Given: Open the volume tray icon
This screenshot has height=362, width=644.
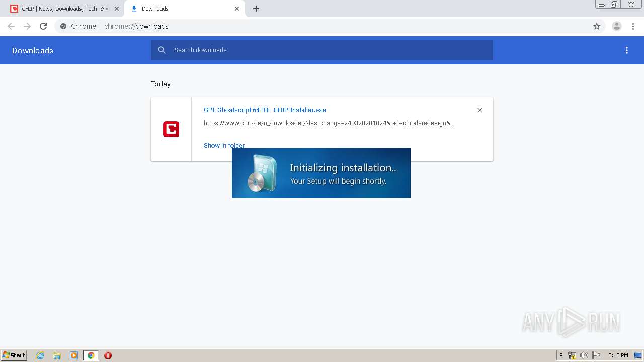Looking at the screenshot, I should (584, 355).
